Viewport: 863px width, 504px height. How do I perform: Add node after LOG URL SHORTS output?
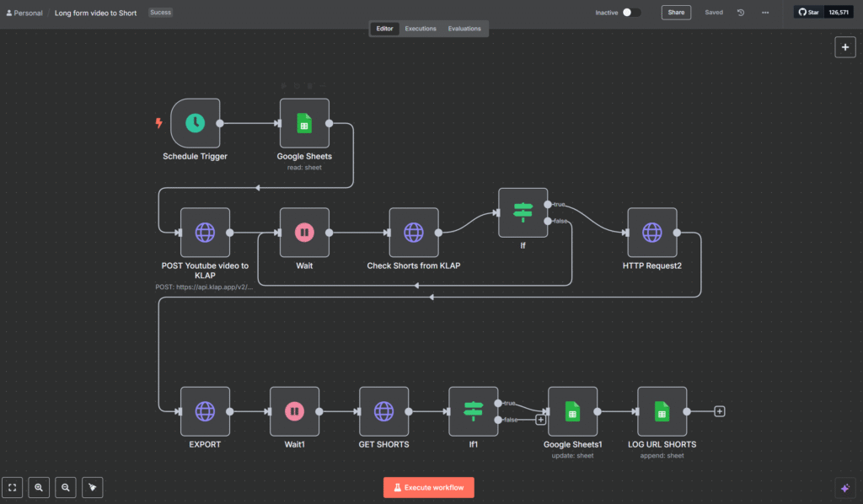click(719, 411)
